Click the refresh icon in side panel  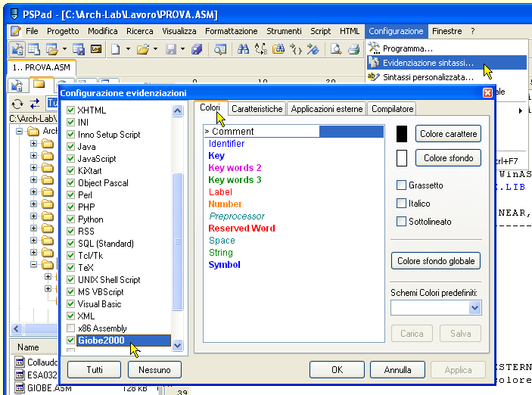(17, 104)
